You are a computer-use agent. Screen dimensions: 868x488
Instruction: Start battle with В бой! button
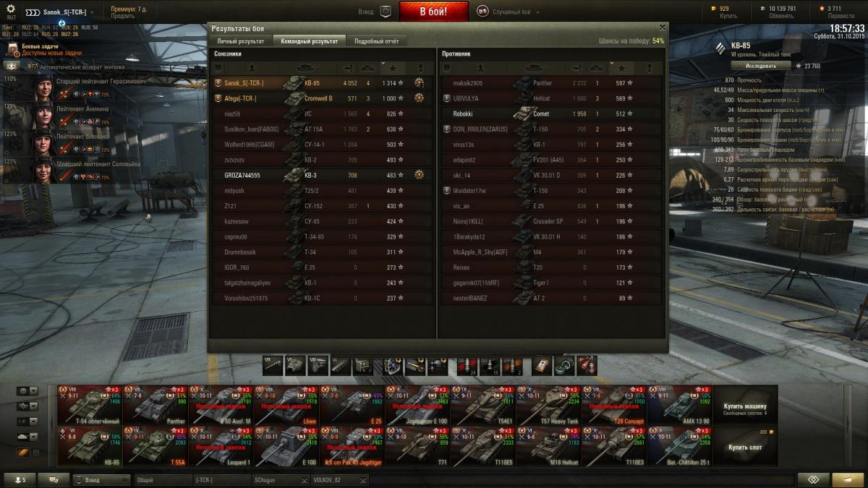(x=434, y=12)
